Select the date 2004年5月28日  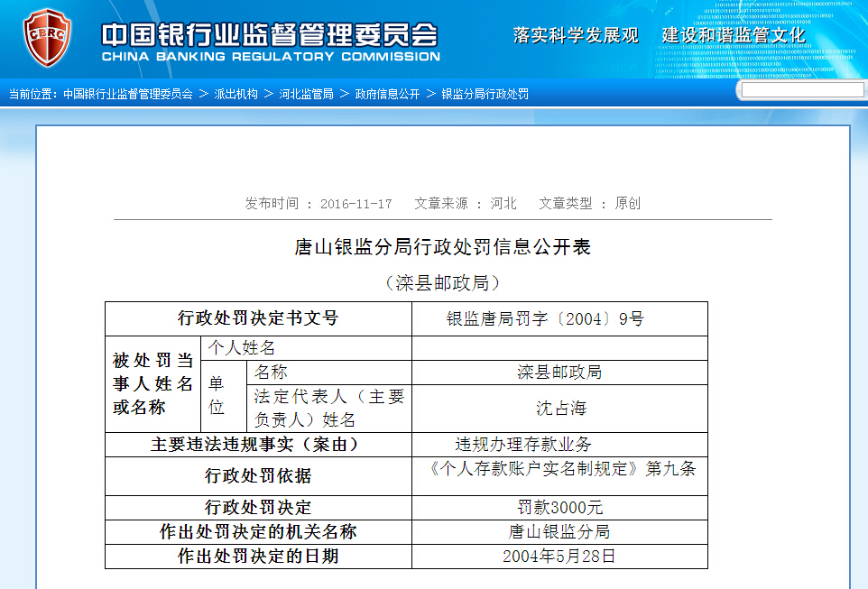coord(559,557)
